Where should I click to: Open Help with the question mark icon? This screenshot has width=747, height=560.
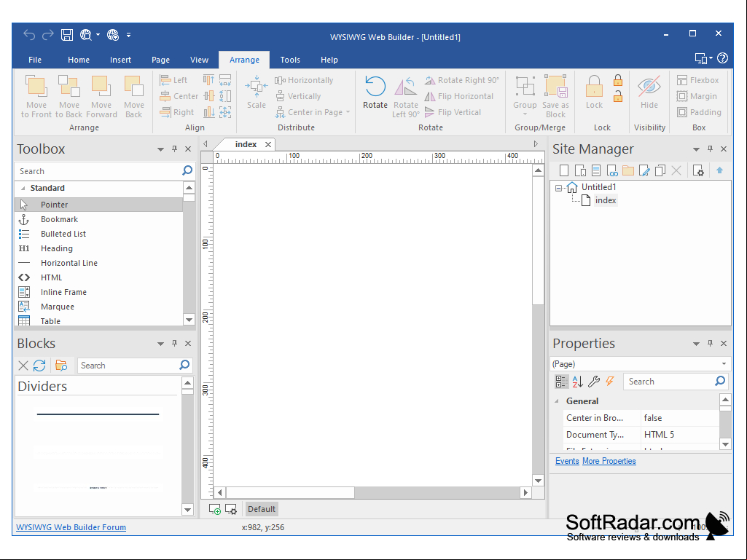click(722, 58)
